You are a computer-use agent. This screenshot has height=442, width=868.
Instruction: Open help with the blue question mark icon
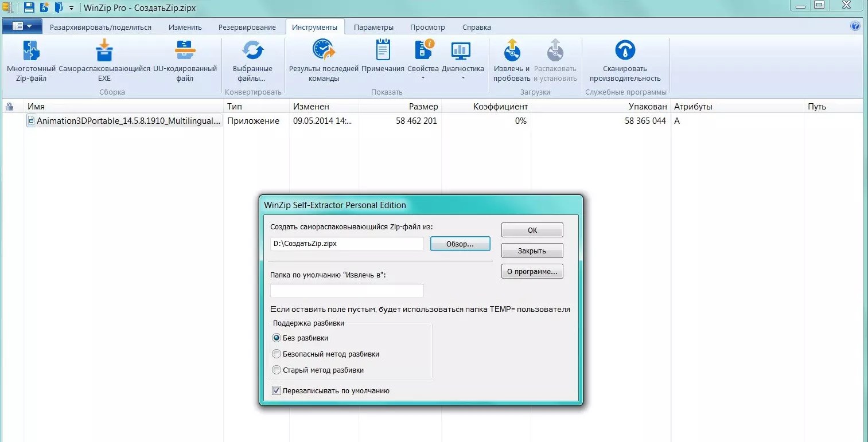pos(855,26)
